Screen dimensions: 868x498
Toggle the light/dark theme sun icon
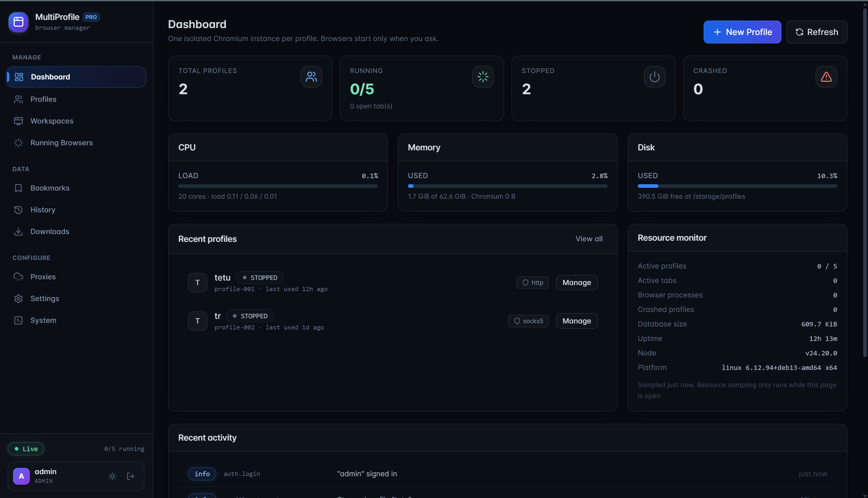pyautogui.click(x=113, y=476)
